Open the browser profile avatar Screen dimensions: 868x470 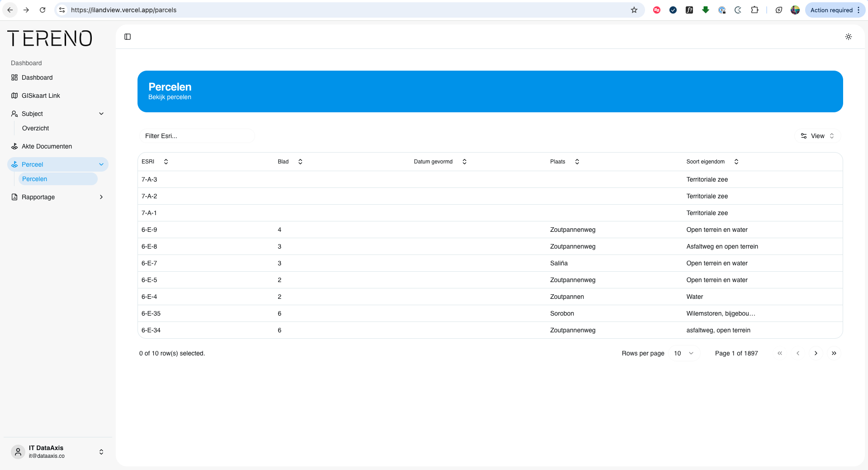point(795,10)
